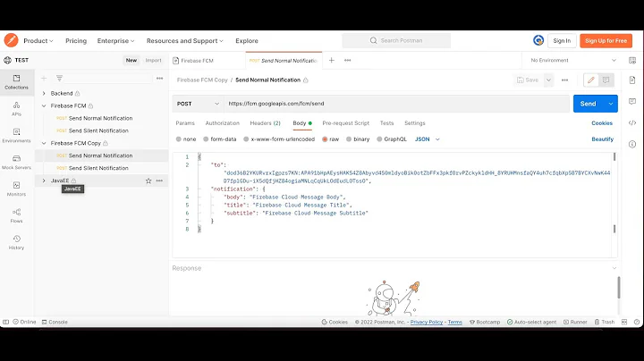Open the Monitors sidebar panel
The height and width of the screenshot is (361, 644).
[x=16, y=189]
